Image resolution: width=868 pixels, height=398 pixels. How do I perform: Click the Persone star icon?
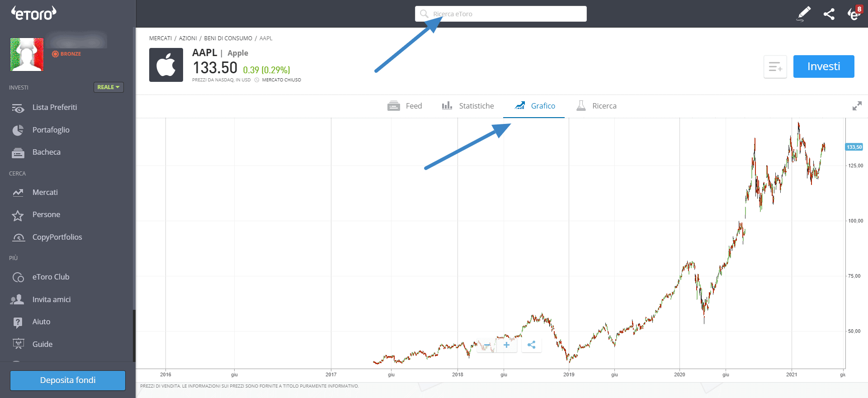18,216
